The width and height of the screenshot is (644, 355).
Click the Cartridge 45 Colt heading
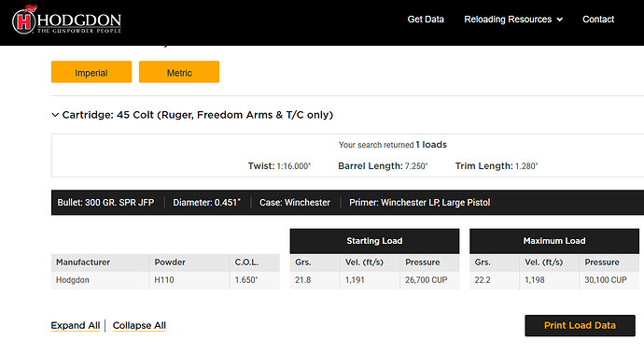click(x=198, y=115)
